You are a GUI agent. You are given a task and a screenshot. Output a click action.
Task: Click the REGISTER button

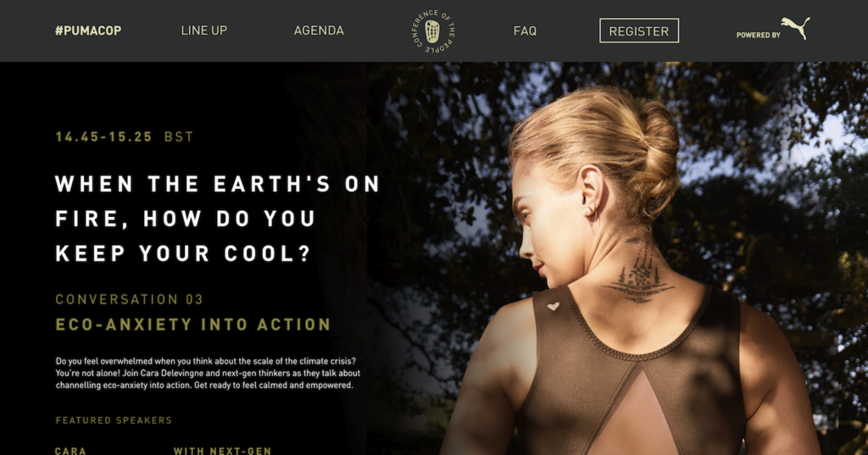pos(639,31)
